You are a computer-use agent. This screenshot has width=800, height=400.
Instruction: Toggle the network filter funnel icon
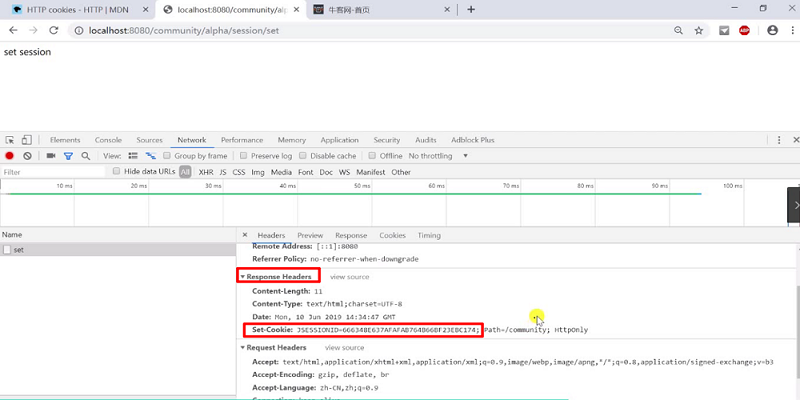[68, 156]
